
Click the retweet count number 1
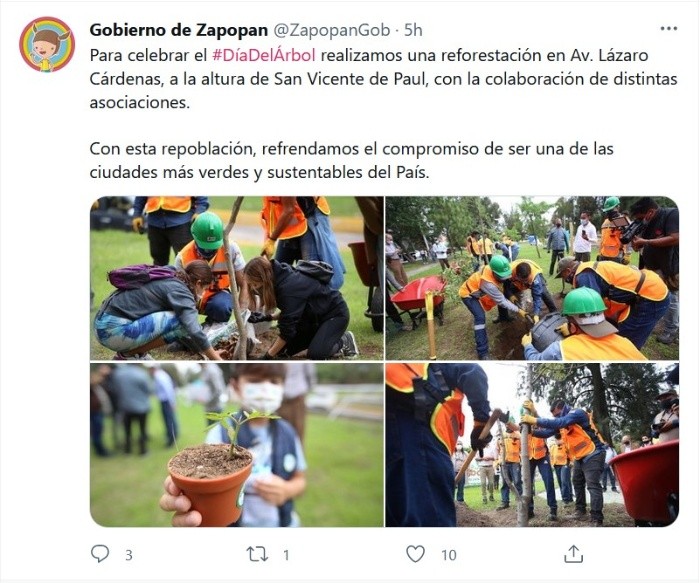[286, 555]
